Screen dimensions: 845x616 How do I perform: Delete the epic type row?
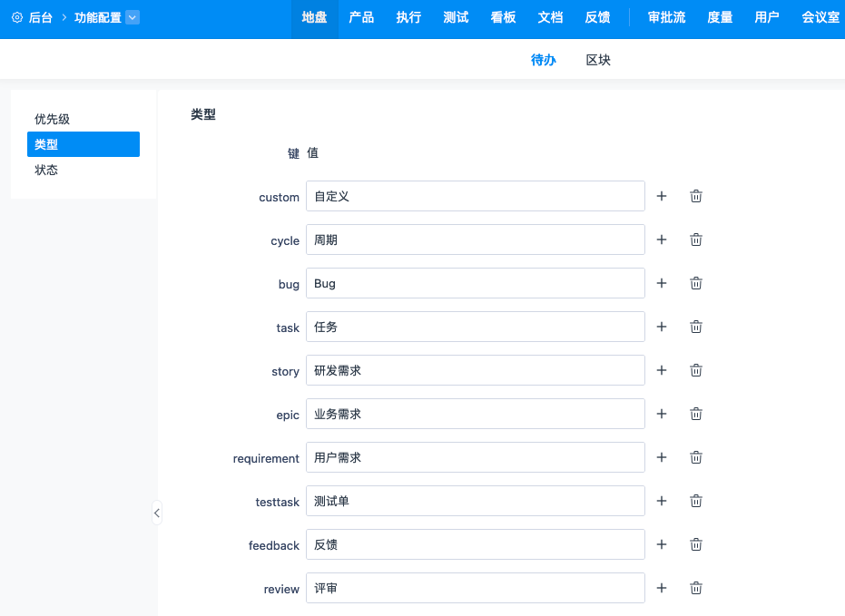coord(696,414)
